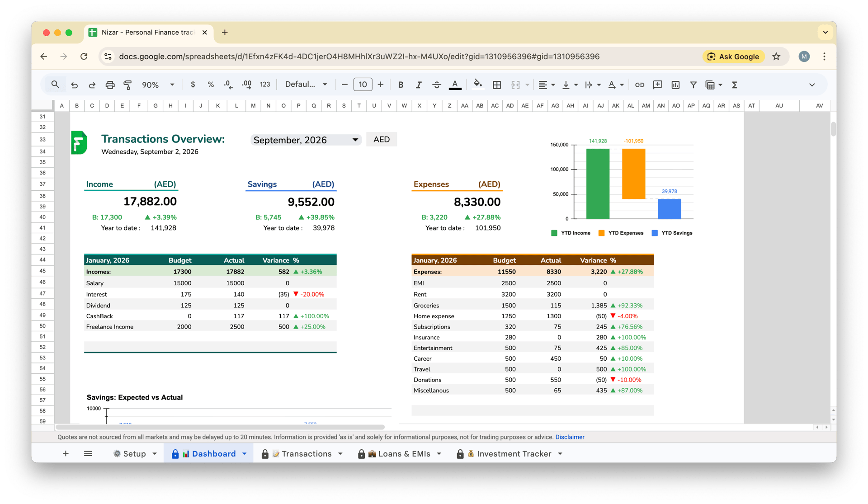Click the fill color bucket icon
The width and height of the screenshot is (868, 504).
pyautogui.click(x=477, y=85)
